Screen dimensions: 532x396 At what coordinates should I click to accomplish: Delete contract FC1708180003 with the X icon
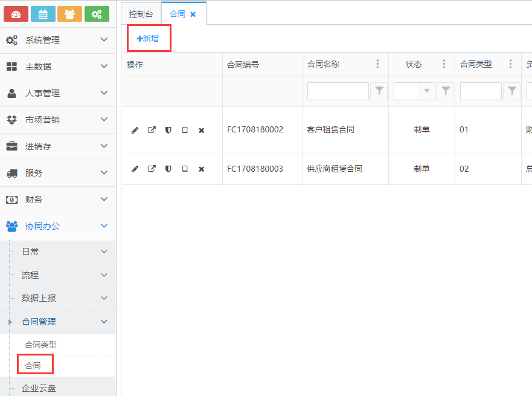click(202, 169)
